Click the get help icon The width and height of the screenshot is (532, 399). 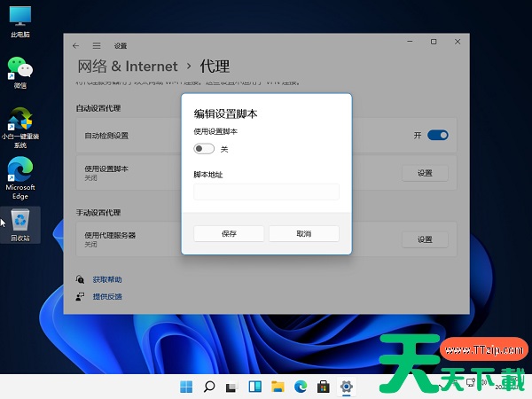click(80, 279)
